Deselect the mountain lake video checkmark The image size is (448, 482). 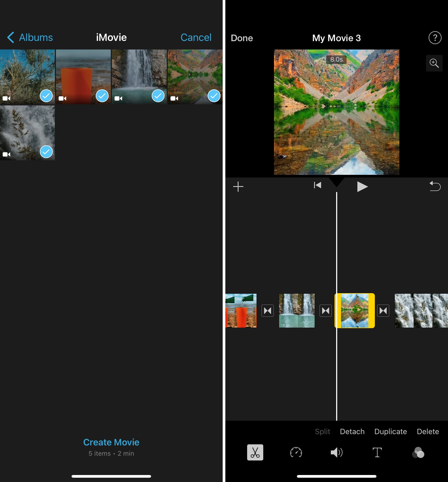(x=214, y=96)
